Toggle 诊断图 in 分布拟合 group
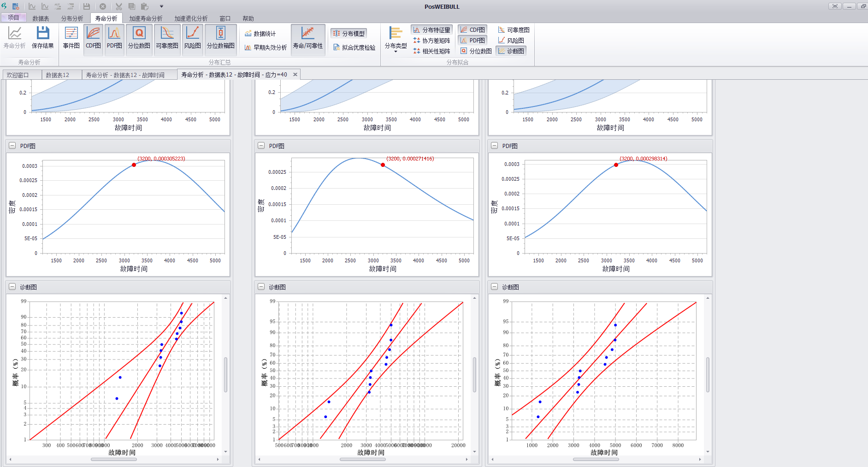The height and width of the screenshot is (467, 868). coord(511,51)
